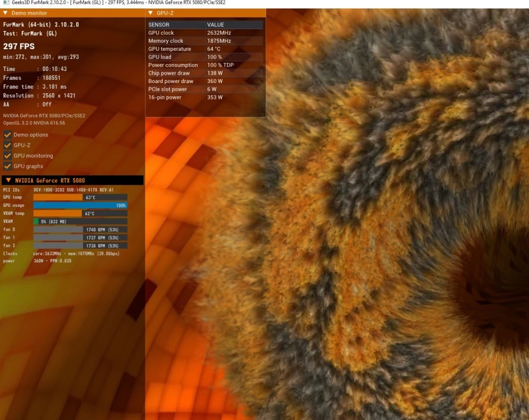
Task: Toggle the GPU-Z checkbox
Action: 7,145
